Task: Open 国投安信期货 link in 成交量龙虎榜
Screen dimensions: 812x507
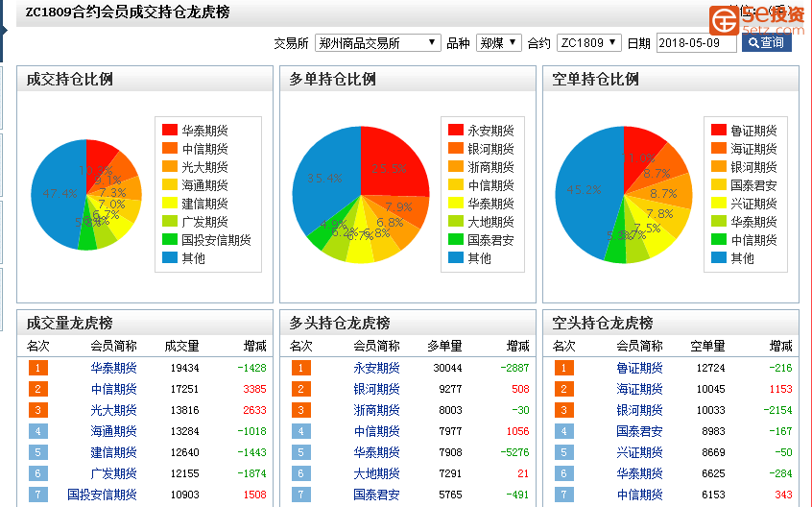Action: pos(102,495)
